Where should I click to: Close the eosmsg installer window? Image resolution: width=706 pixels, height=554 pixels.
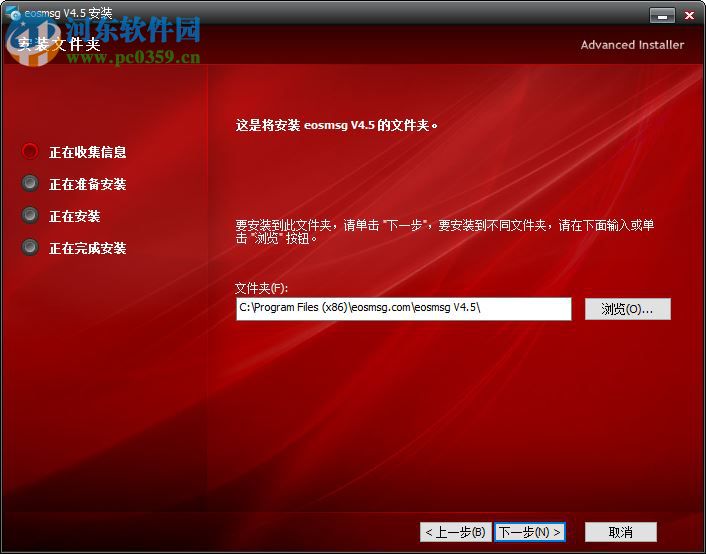[689, 15]
